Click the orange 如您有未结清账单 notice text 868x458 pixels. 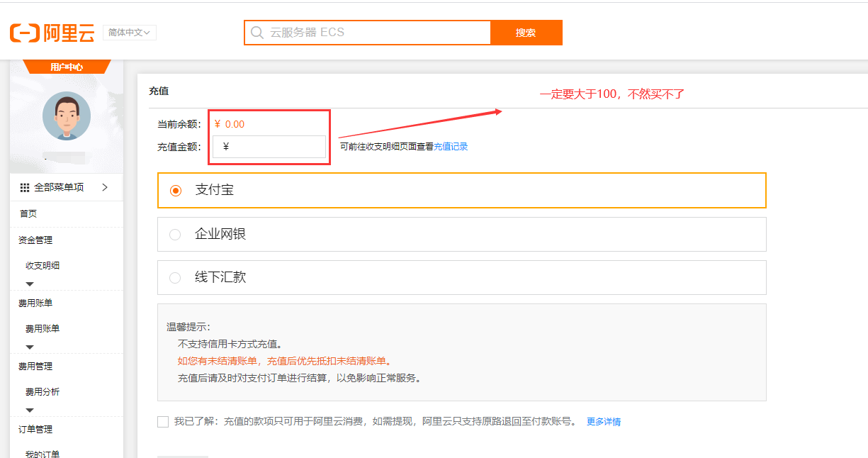tap(284, 361)
